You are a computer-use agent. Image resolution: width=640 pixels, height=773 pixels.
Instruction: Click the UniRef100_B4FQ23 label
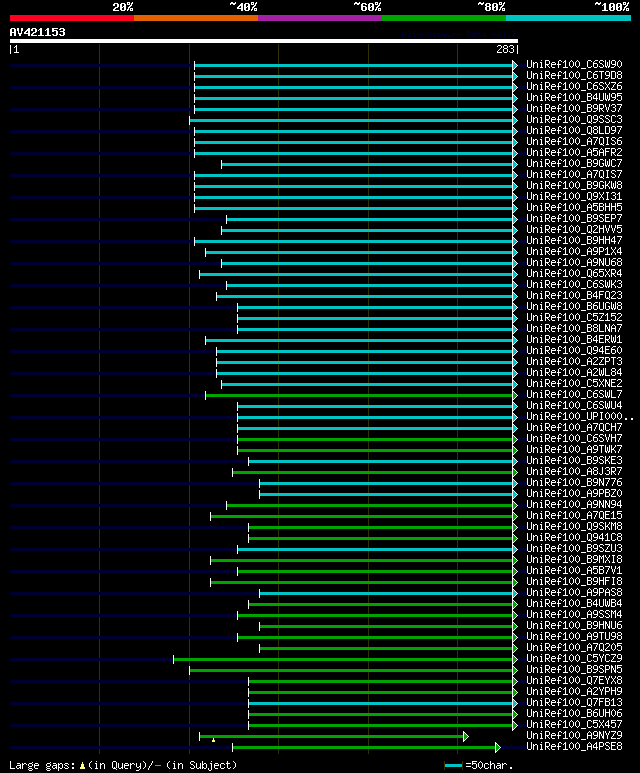[x=574, y=295]
